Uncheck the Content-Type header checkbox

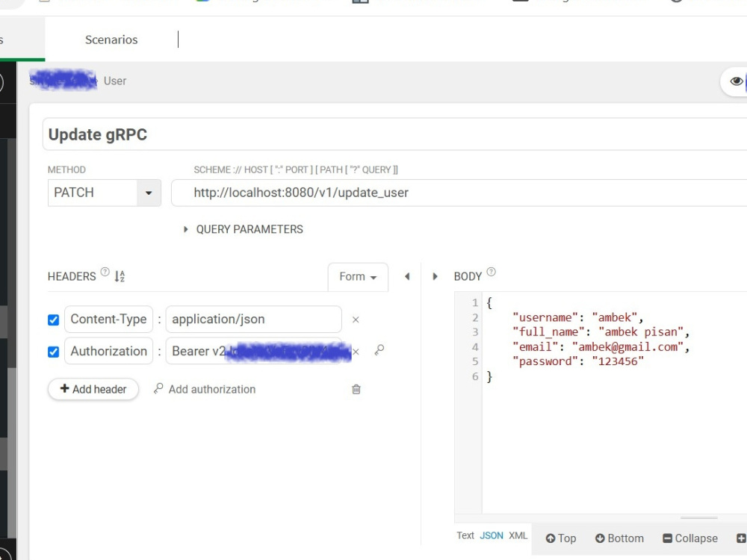pyautogui.click(x=53, y=320)
